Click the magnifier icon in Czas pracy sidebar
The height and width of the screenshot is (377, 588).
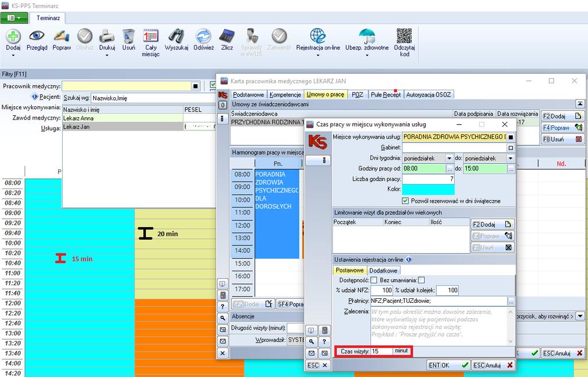click(x=312, y=342)
